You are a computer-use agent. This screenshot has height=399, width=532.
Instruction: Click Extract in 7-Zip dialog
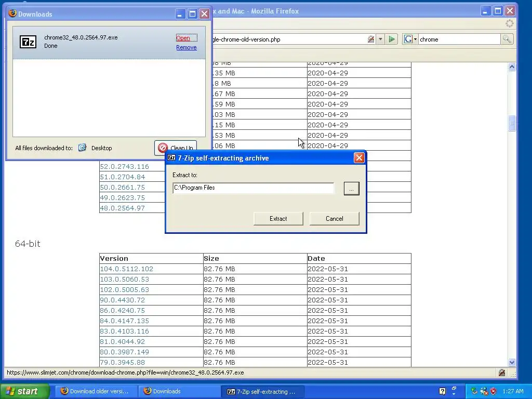[278, 219]
